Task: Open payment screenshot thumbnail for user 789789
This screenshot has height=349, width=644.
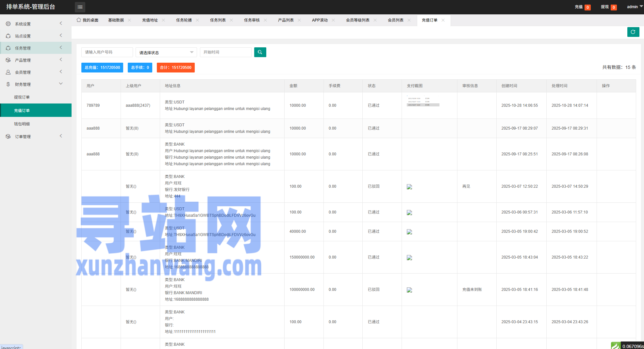Action: coord(423,102)
